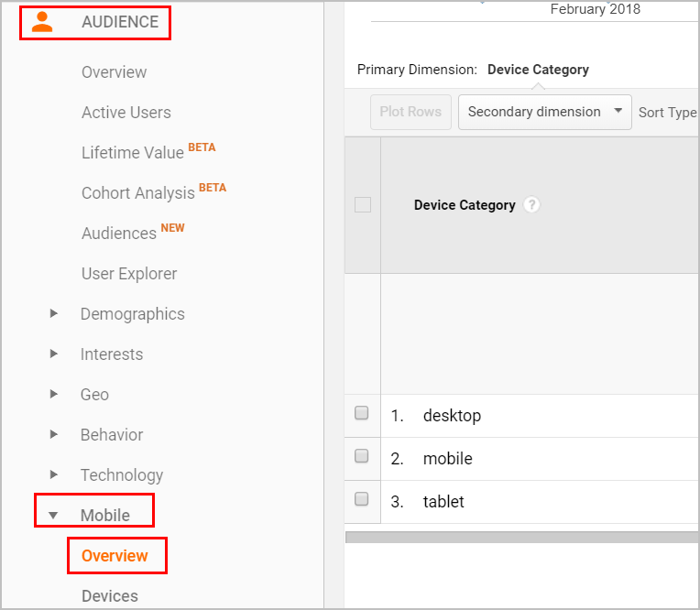Open Active Users report

126,113
